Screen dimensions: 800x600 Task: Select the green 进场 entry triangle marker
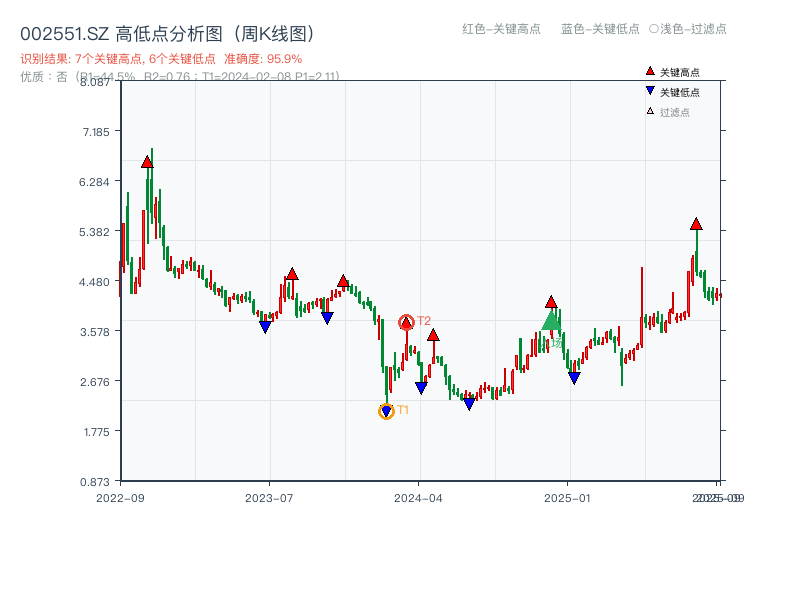[x=551, y=320]
